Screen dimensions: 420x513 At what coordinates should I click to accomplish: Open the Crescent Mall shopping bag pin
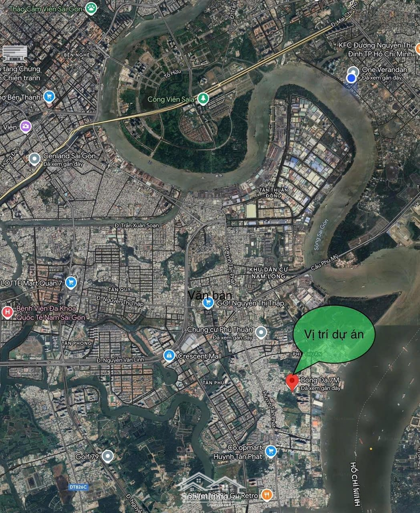[169, 355]
